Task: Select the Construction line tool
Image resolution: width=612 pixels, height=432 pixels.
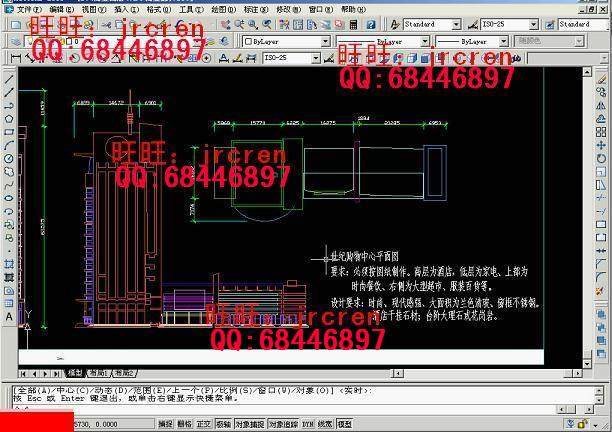Action: coord(9,92)
